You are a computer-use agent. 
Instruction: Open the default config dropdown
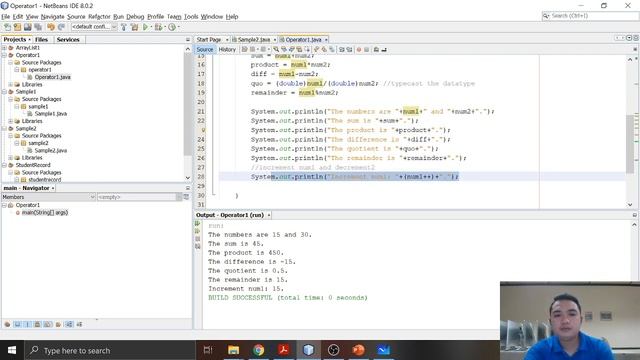pyautogui.click(x=94, y=27)
